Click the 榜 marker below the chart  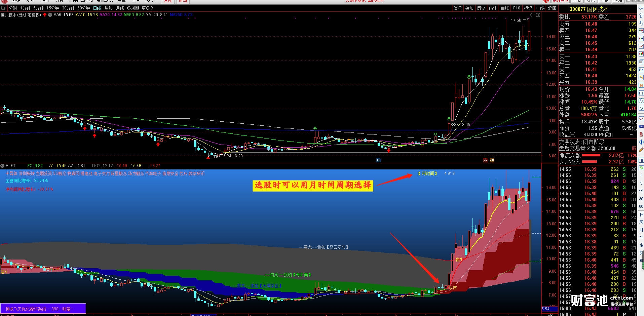pyautogui.click(x=492, y=160)
